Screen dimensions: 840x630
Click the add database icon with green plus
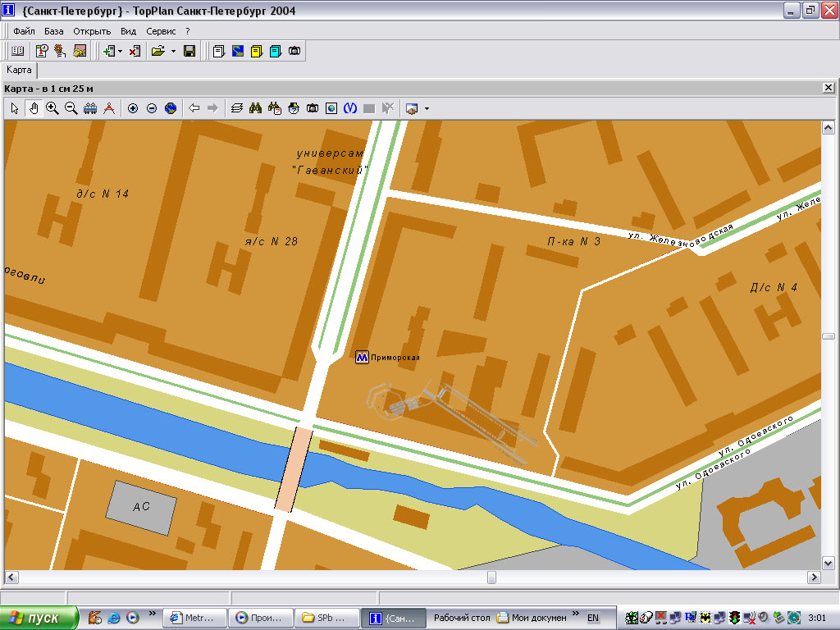pyautogui.click(x=109, y=51)
